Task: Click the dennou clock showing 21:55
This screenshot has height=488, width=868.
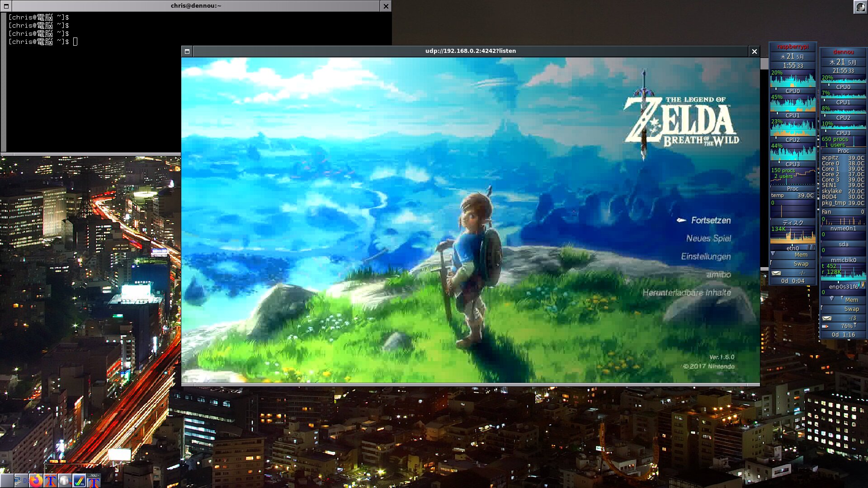Action: point(844,71)
